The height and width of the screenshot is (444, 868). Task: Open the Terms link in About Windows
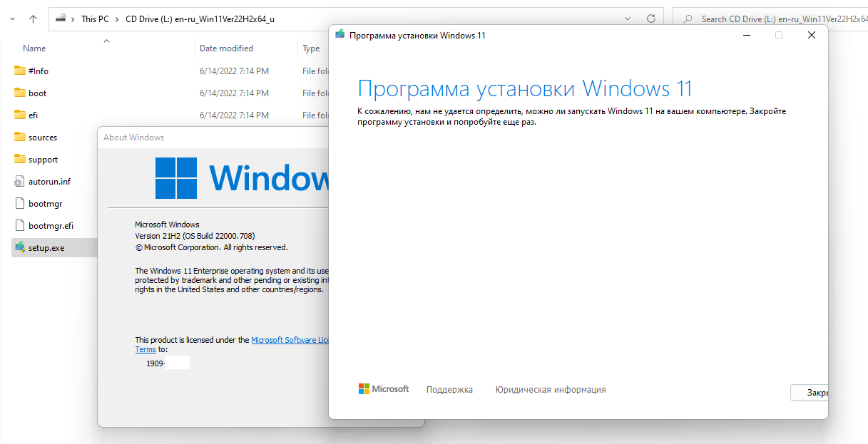[145, 349]
